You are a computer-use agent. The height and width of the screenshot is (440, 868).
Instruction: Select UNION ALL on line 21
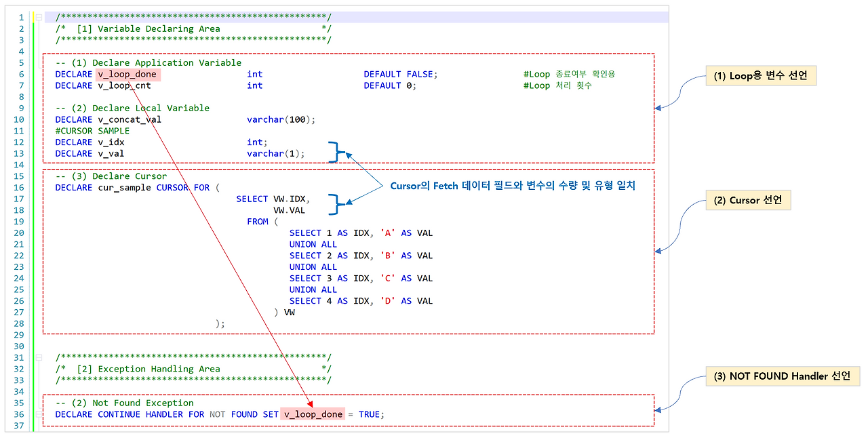tap(313, 244)
